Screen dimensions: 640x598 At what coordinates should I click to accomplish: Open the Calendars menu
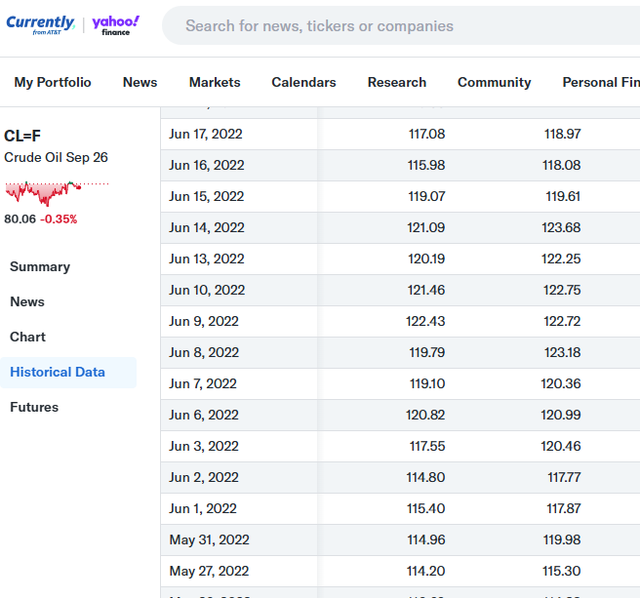pyautogui.click(x=304, y=82)
